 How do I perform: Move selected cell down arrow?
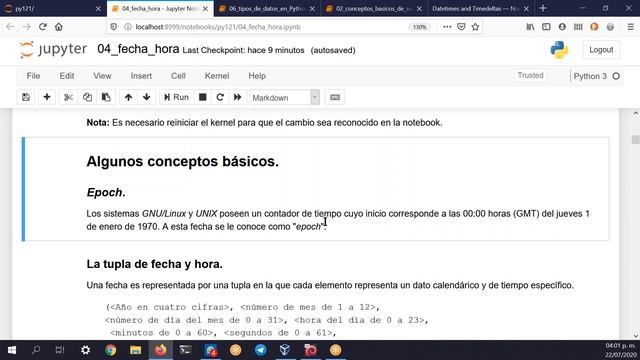coord(147,97)
